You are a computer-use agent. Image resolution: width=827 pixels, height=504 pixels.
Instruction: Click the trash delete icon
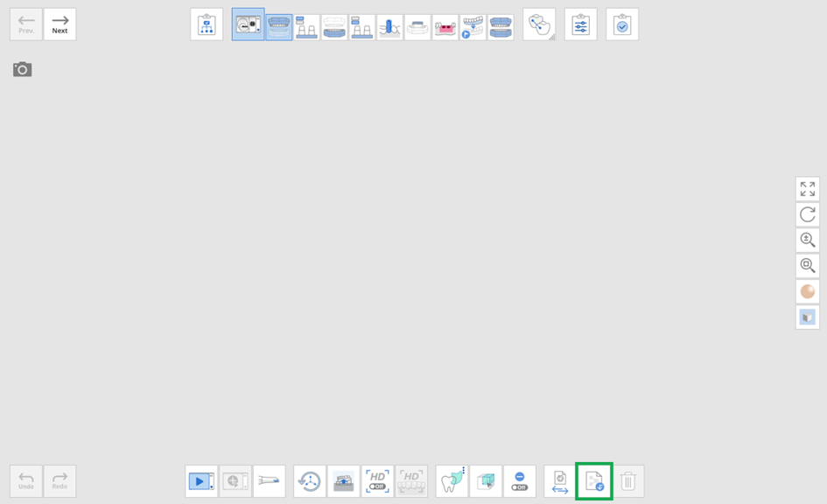tap(627, 481)
